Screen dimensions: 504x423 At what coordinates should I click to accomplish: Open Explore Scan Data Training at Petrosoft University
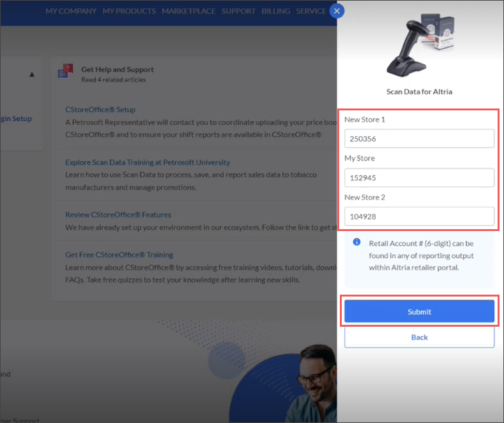[147, 162]
